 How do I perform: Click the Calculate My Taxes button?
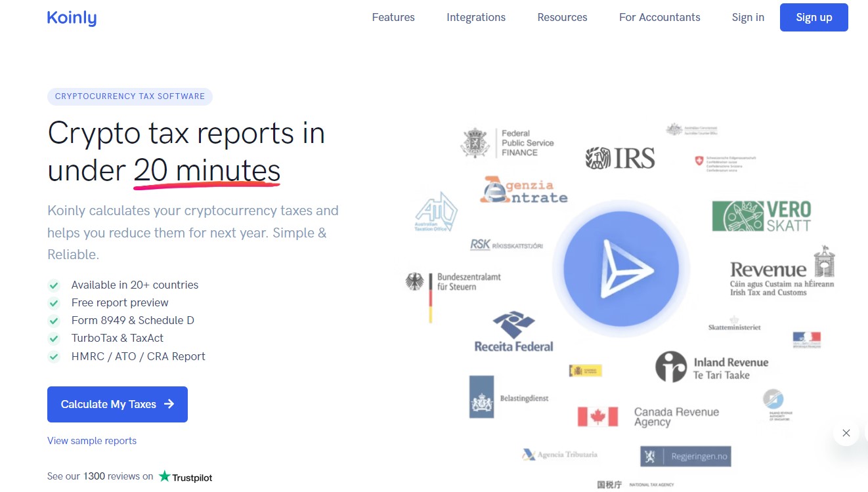[x=118, y=404]
